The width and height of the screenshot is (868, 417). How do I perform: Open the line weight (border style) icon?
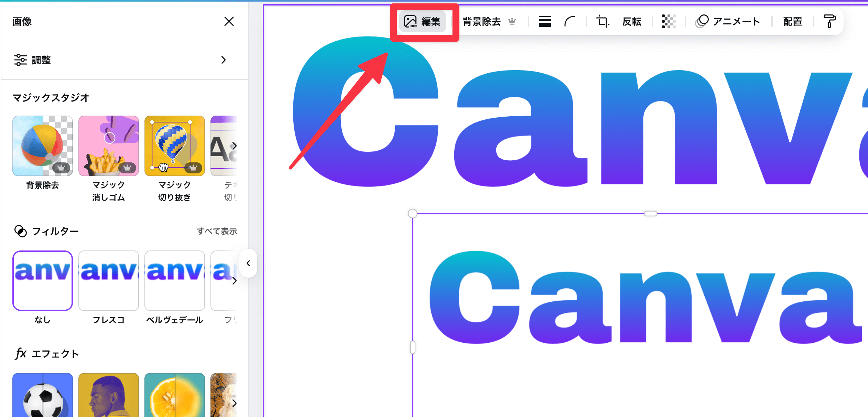545,22
